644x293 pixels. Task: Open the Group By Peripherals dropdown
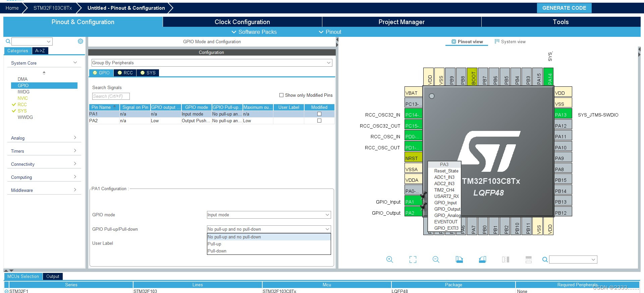[x=212, y=63]
